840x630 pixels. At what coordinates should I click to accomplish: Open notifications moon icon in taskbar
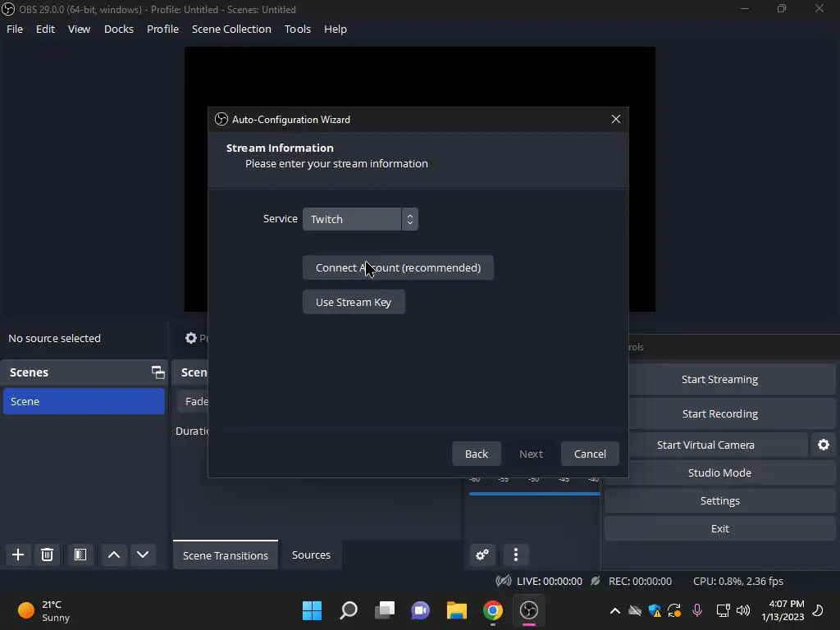[818, 610]
